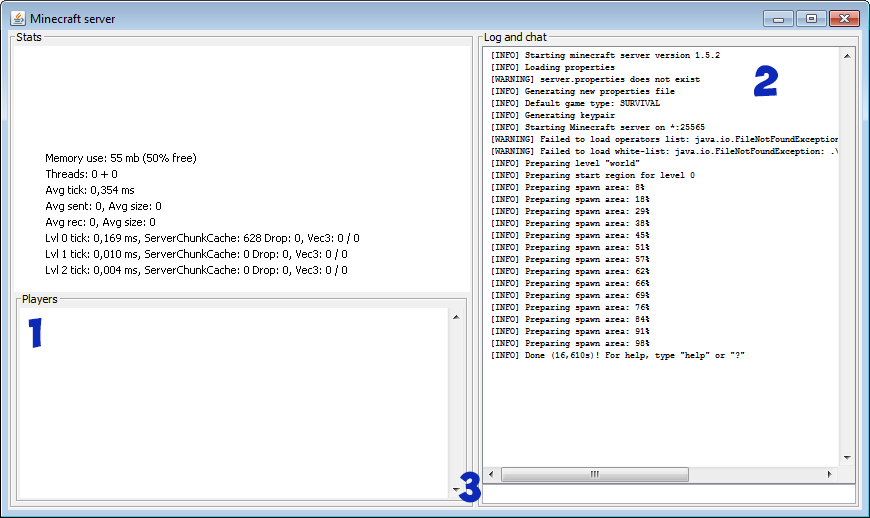Click log line 'Preparing spawn area: 8%'

[x=568, y=187]
